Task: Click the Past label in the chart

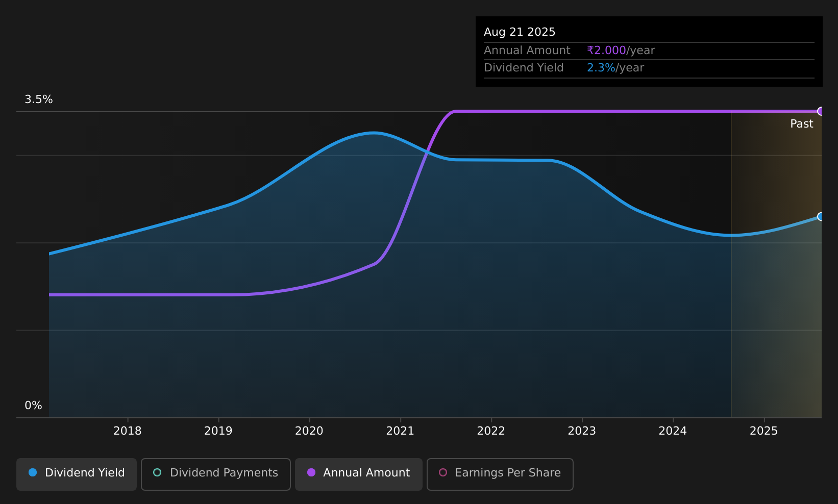Action: [802, 124]
